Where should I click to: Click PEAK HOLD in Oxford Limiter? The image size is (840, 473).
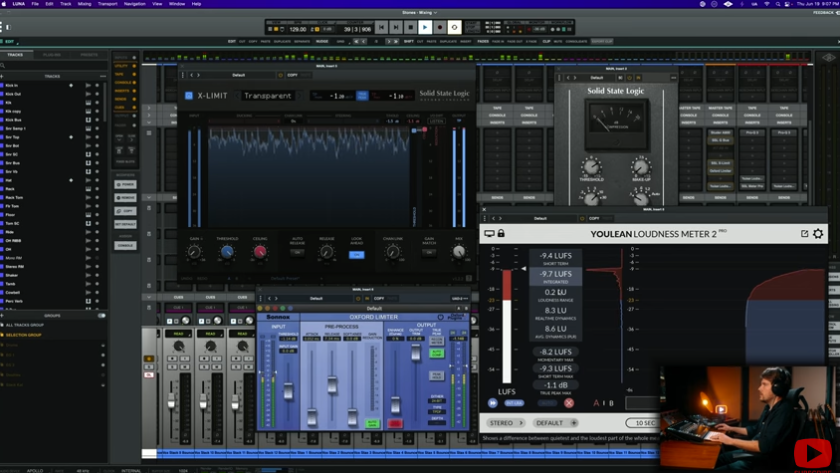(x=437, y=376)
